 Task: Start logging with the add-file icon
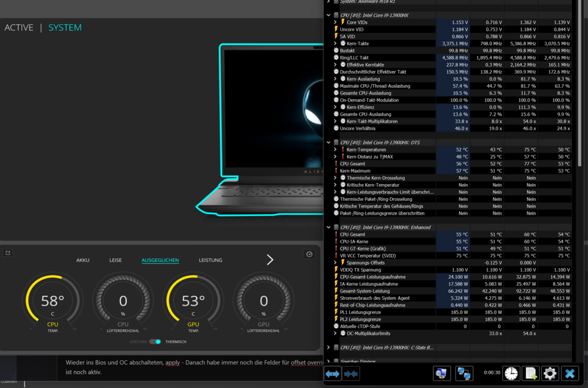(x=530, y=373)
